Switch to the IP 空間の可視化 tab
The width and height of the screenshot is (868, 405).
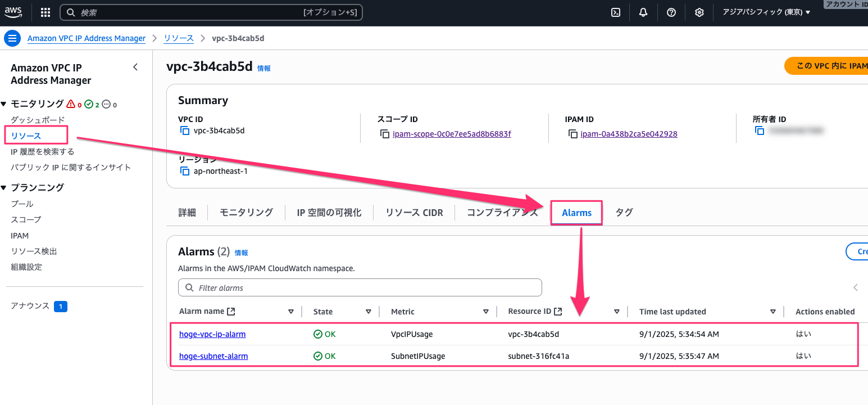click(x=329, y=213)
